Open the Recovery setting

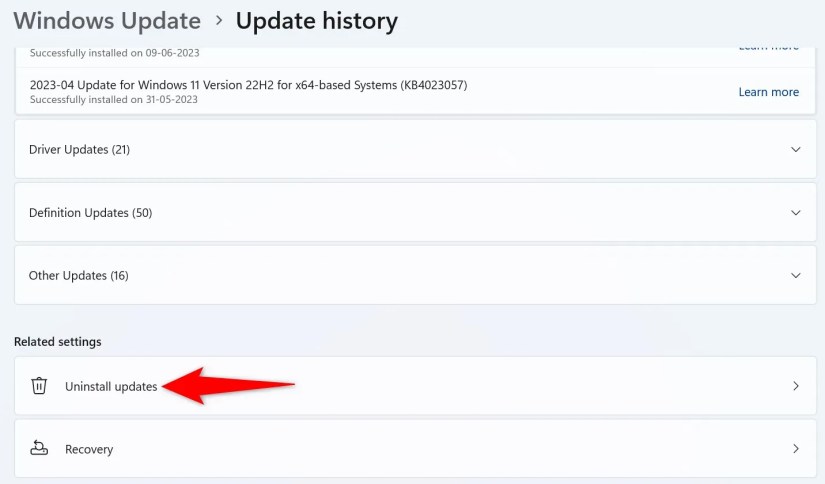point(415,448)
